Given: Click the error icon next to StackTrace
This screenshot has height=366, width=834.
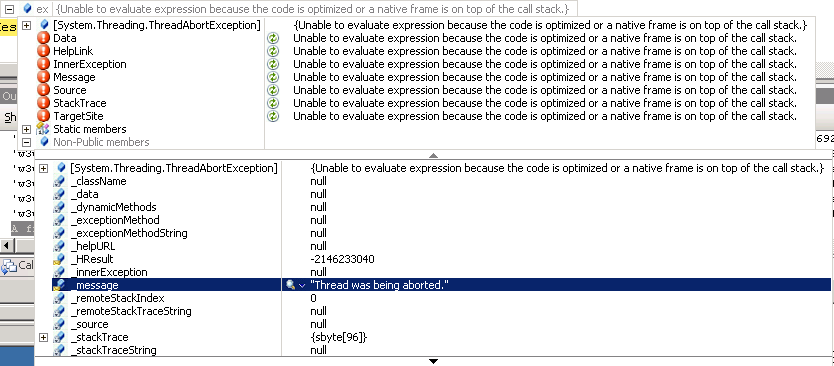Looking at the screenshot, I should (44, 103).
